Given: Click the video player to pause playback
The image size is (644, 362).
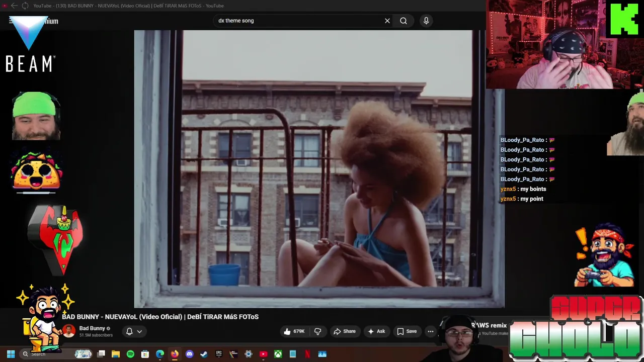Looking at the screenshot, I should 319,168.
